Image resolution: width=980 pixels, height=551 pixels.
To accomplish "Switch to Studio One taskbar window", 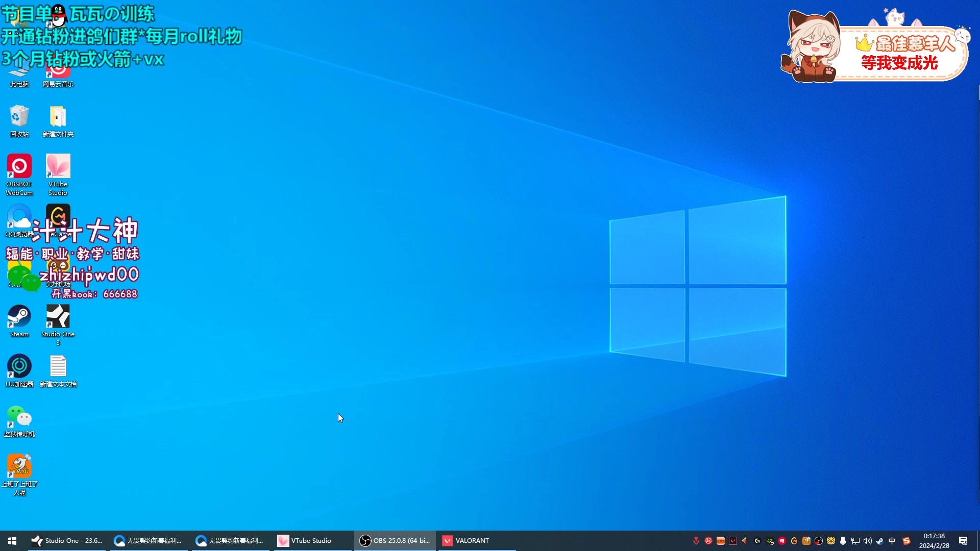I will [x=67, y=541].
